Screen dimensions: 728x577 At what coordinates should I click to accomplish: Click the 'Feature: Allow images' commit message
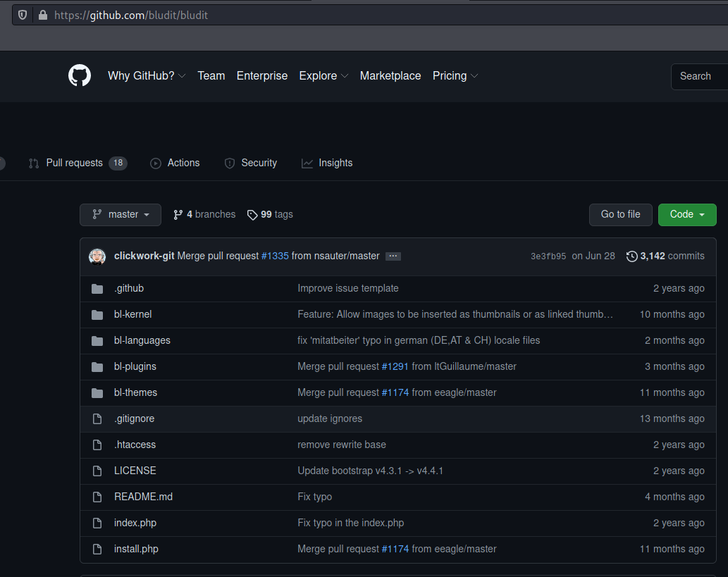tap(455, 314)
